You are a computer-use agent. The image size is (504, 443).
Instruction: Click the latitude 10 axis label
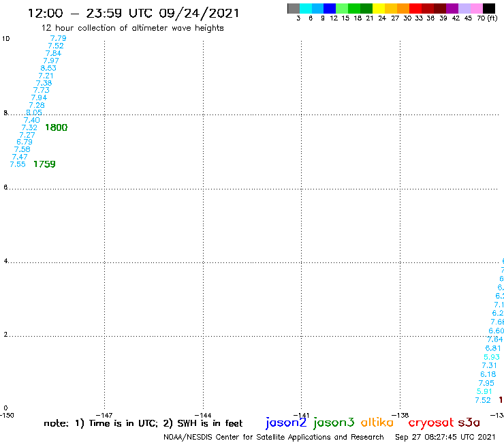6,39
